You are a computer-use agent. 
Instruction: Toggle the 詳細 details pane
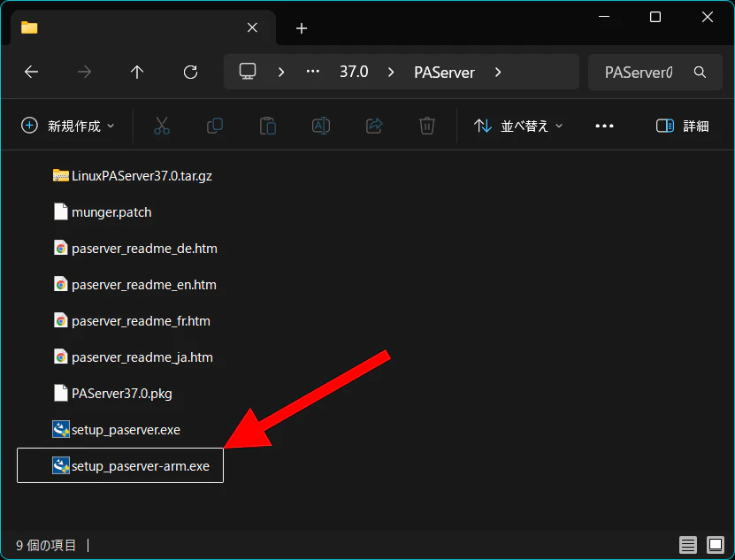coord(682,126)
